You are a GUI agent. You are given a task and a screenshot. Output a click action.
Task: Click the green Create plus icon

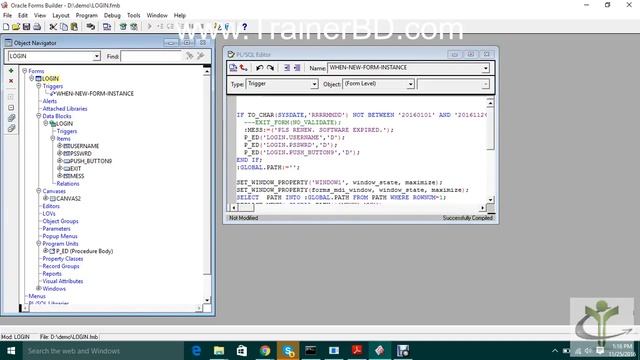[11, 71]
